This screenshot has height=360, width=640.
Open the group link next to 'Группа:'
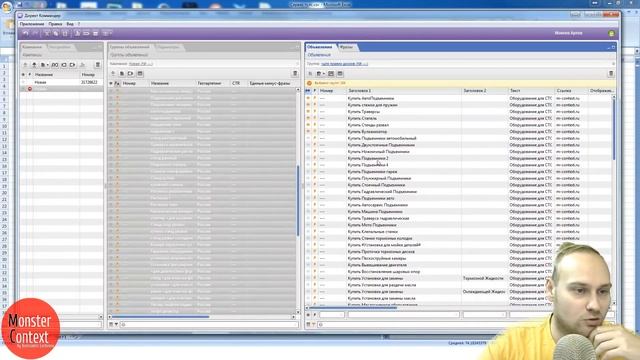tap(344, 64)
